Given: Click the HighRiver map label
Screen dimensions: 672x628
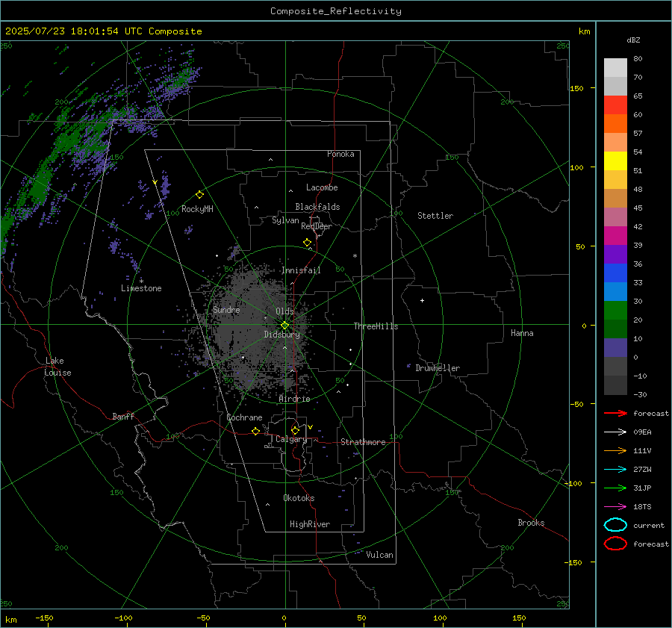Looking at the screenshot, I should coord(310,524).
